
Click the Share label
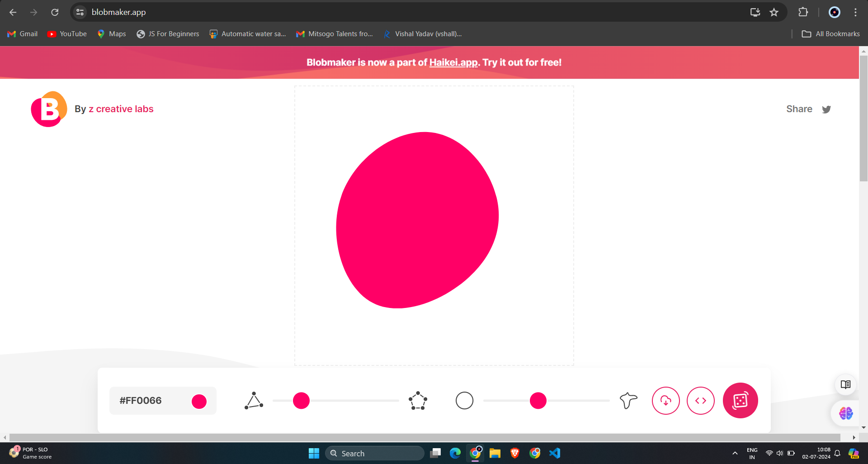[799, 109]
